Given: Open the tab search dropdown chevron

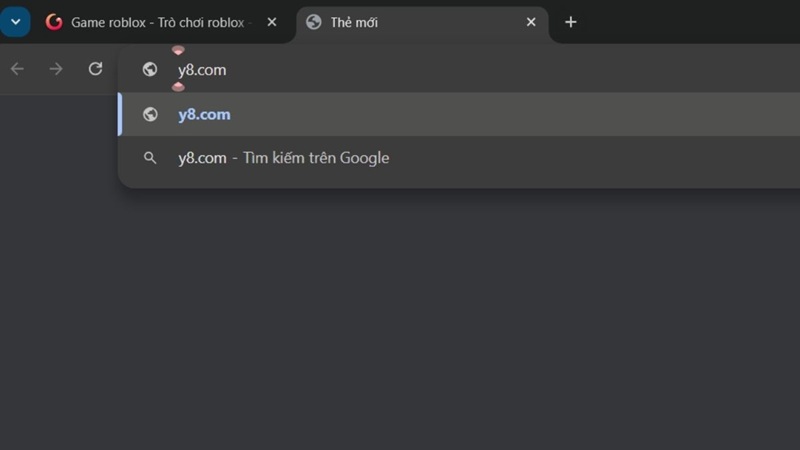Looking at the screenshot, I should pyautogui.click(x=15, y=22).
